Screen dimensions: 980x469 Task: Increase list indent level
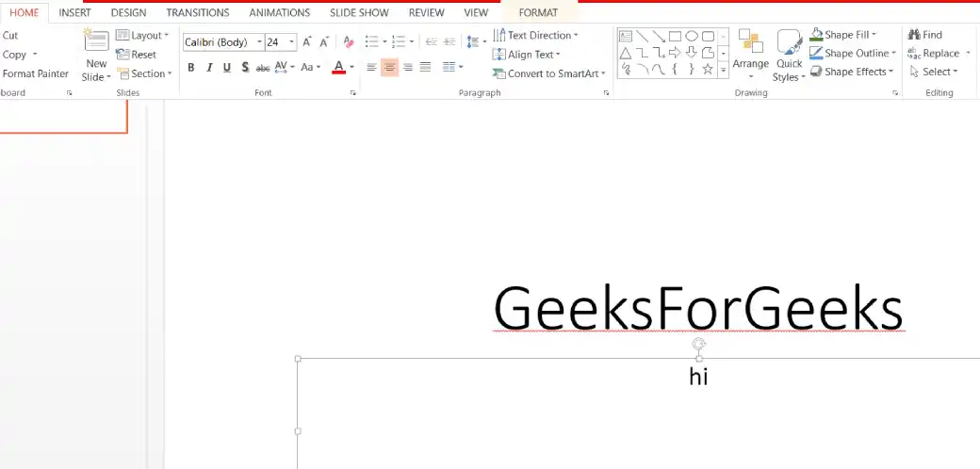449,41
